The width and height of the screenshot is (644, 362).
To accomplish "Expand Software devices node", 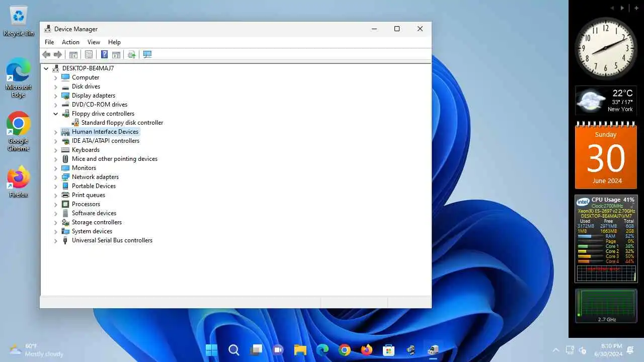I will [x=56, y=213].
